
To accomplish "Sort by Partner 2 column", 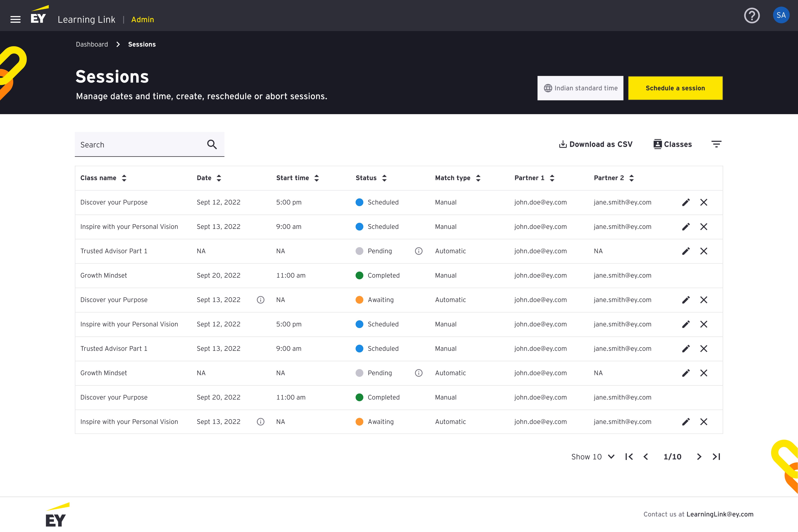I will click(x=631, y=178).
